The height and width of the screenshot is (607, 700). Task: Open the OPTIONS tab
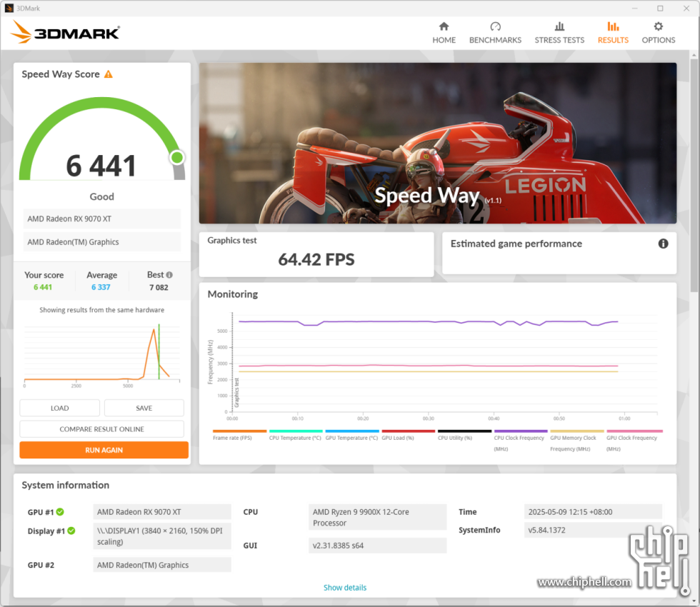(659, 33)
